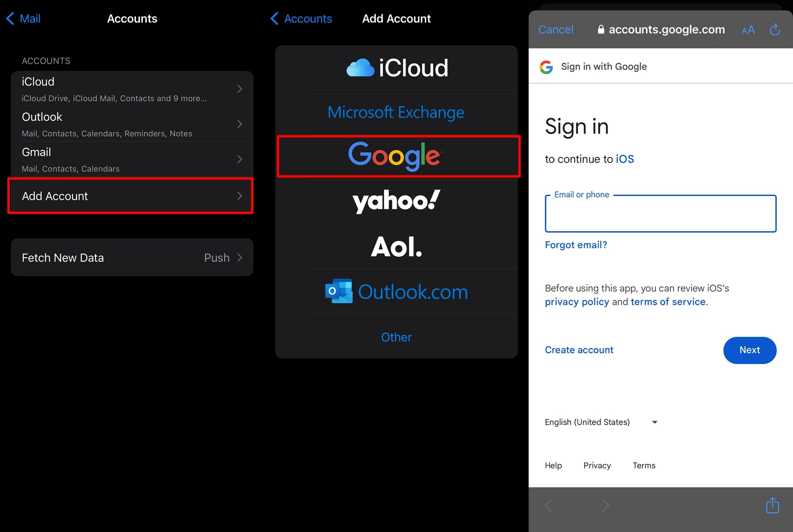The height and width of the screenshot is (532, 793).
Task: Select the iCloud option with cloud icon
Action: [396, 68]
